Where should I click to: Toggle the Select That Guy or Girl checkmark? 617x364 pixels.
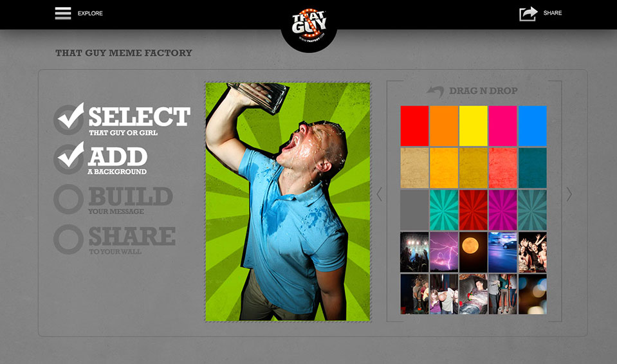pyautogui.click(x=69, y=118)
